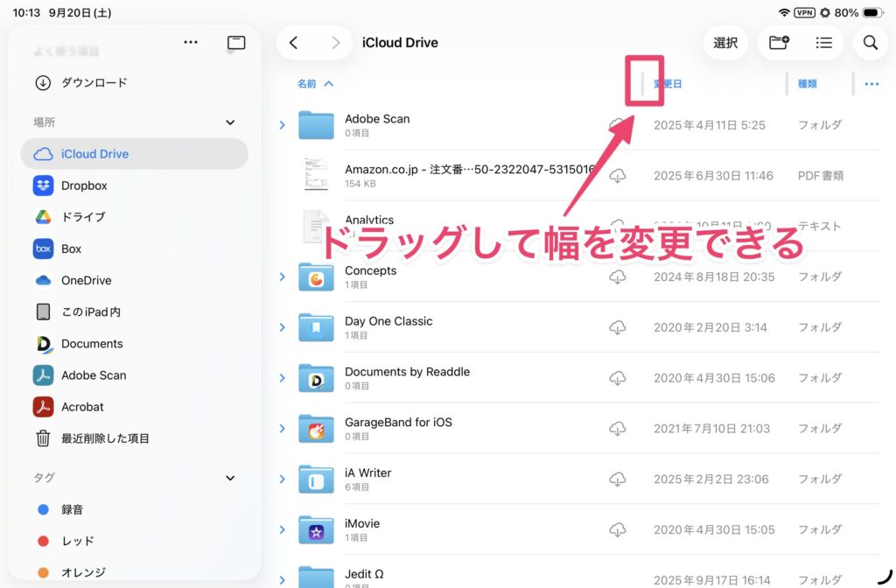Viewport: 896px width, 588px height.
Task: Expand the Jedit Ω folder row
Action: click(x=283, y=580)
